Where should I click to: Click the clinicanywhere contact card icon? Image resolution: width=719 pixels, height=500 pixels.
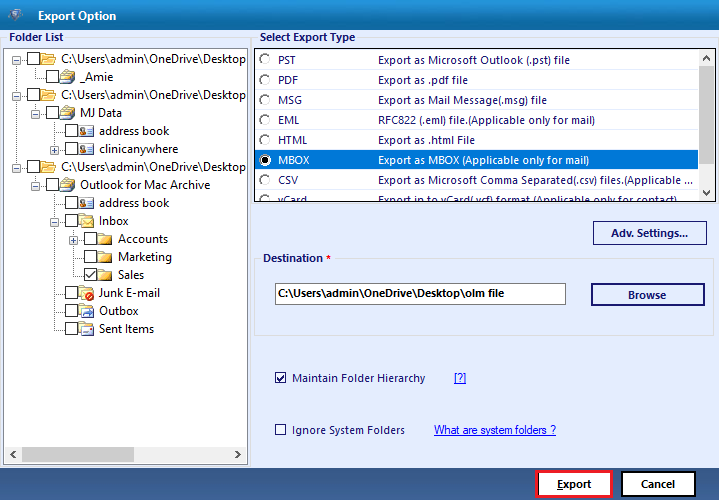tap(87, 149)
